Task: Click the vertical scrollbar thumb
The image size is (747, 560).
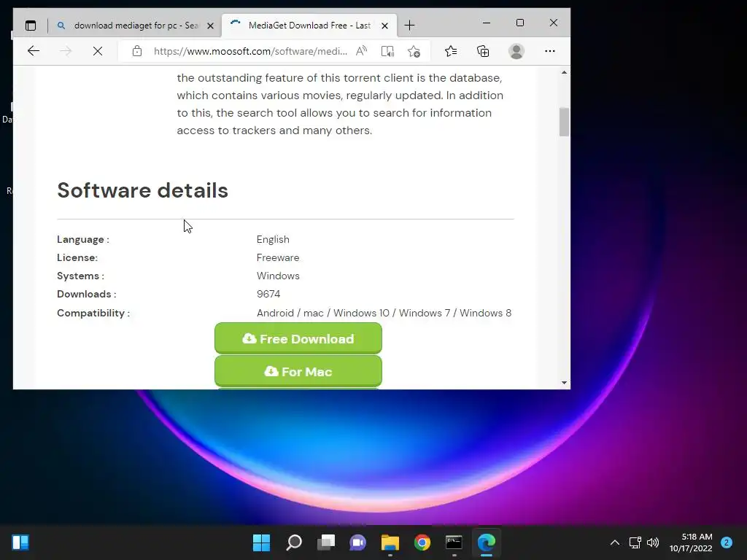Action: (x=564, y=122)
